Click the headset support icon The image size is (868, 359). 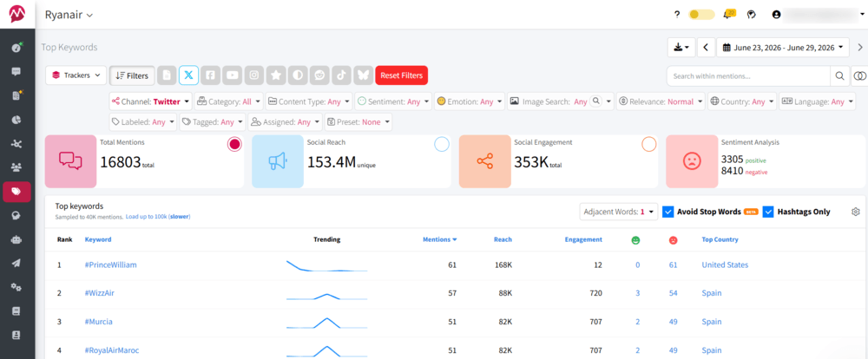coord(751,15)
